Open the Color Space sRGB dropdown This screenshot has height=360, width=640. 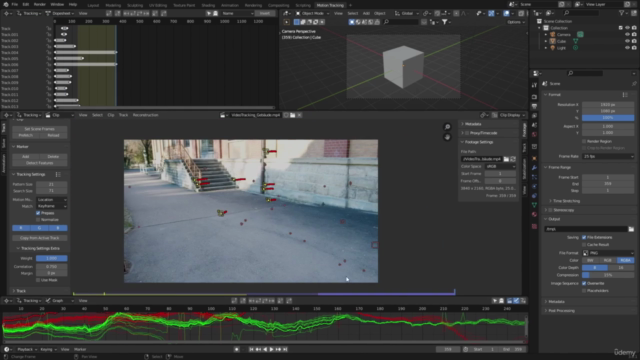tap(500, 167)
